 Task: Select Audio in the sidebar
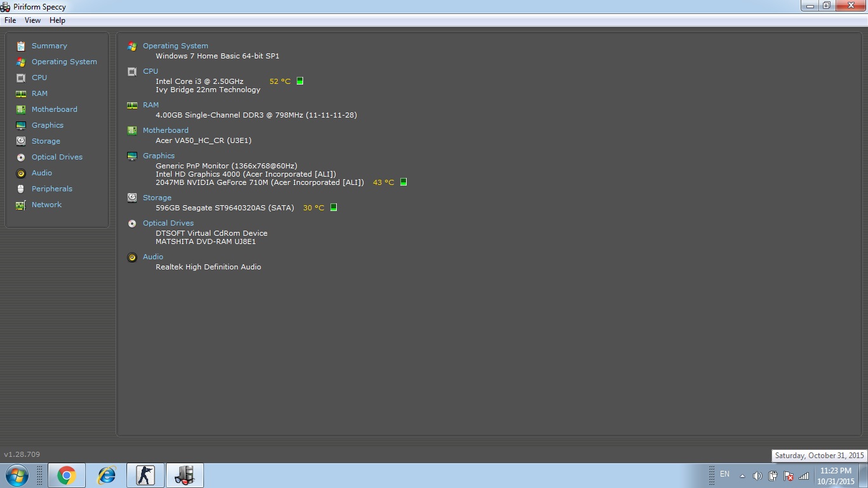pos(42,173)
